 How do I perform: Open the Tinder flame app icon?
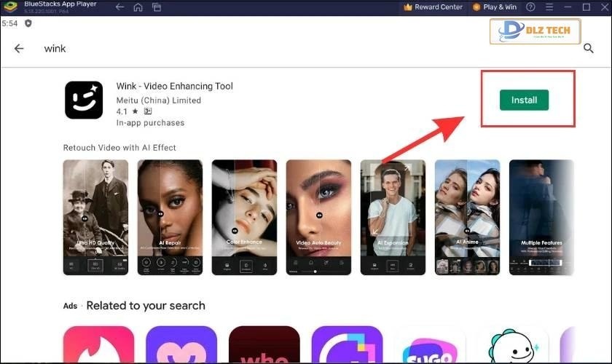98,345
